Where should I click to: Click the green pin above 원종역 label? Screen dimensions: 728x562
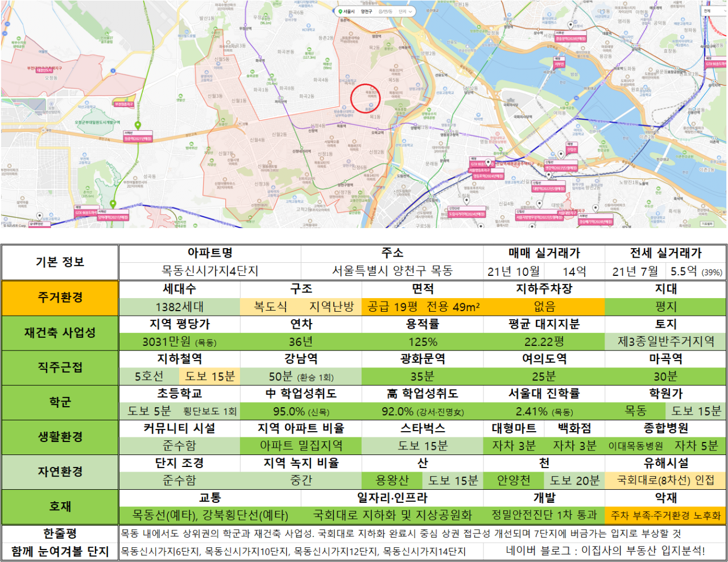[x=138, y=125]
